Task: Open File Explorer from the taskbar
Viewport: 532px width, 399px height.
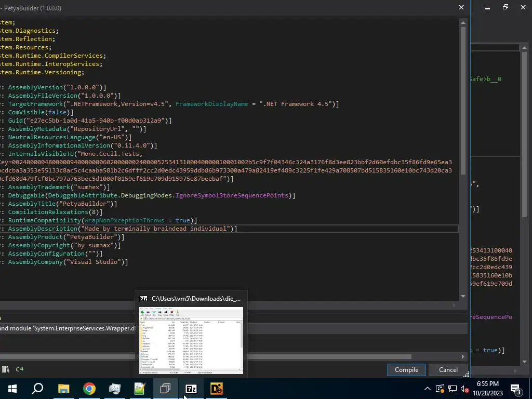Action: point(63,389)
